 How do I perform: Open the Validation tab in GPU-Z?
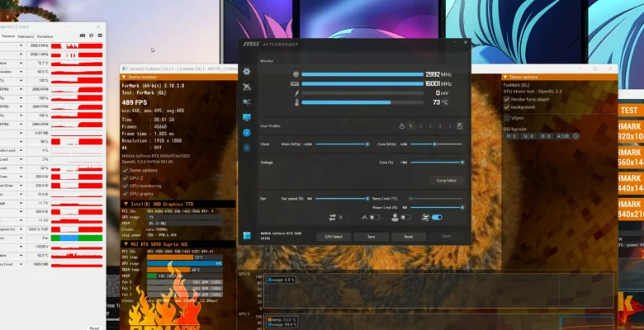coord(45,36)
